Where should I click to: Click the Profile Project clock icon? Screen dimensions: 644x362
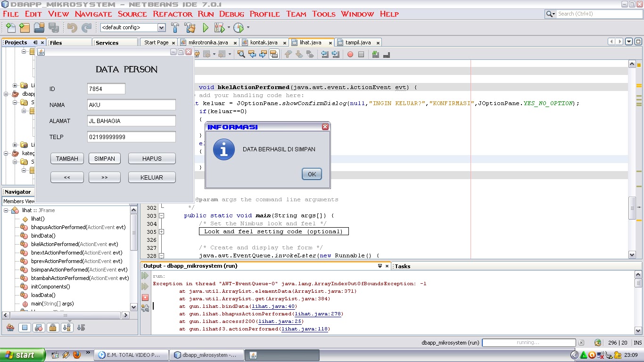(x=239, y=27)
